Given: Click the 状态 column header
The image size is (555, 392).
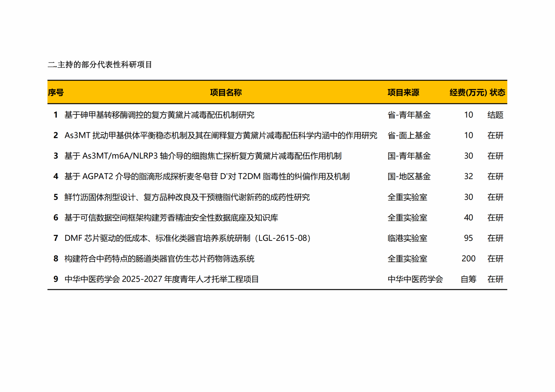Looking at the screenshot, I should click(497, 93).
